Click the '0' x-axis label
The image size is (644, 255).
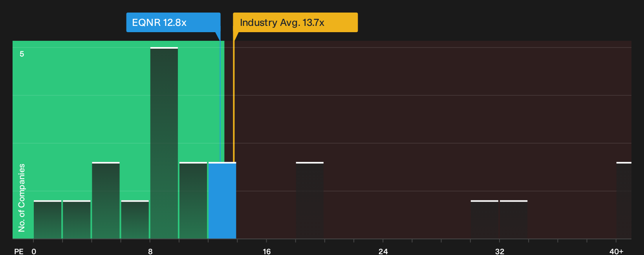(34, 251)
